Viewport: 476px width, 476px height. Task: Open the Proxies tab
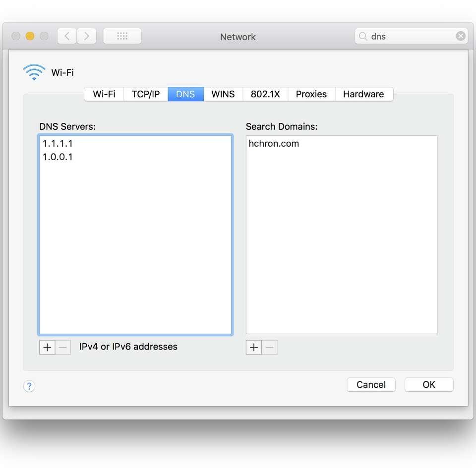point(311,94)
